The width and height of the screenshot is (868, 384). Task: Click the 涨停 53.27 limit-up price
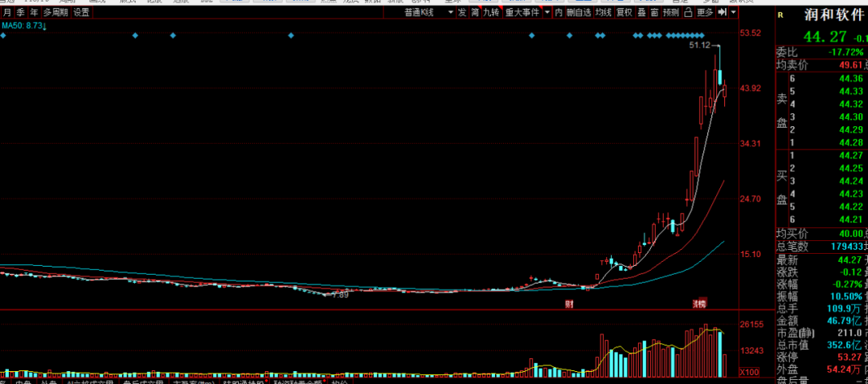click(x=851, y=357)
